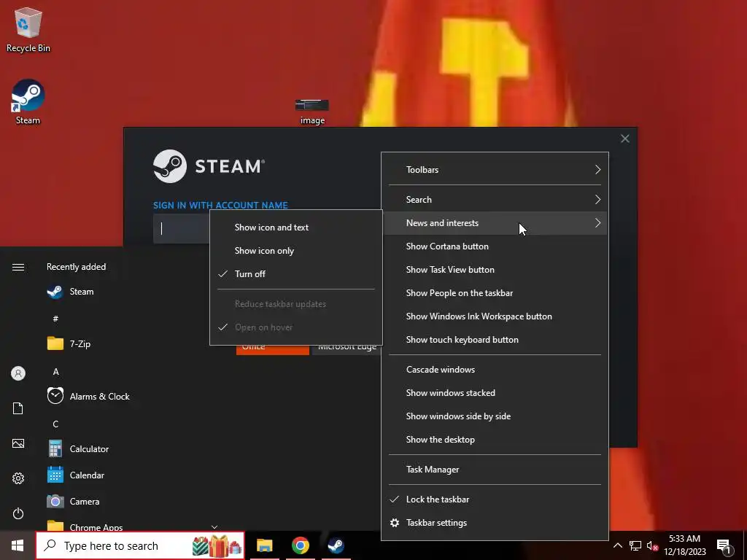The image size is (747, 560).
Task: Toggle Show Windows Ink Workspace button
Action: (x=495, y=316)
